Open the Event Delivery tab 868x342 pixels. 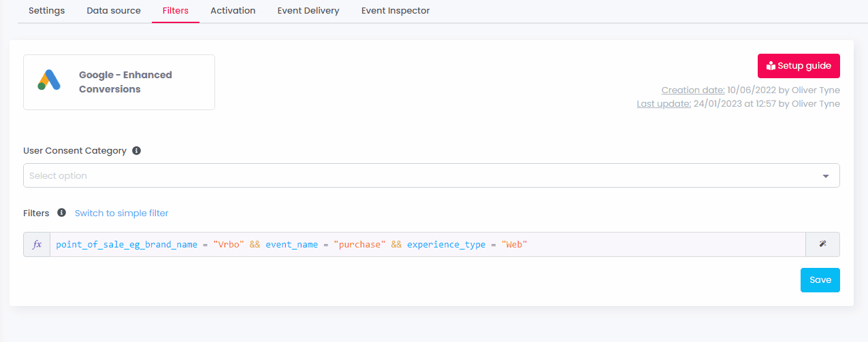point(308,11)
